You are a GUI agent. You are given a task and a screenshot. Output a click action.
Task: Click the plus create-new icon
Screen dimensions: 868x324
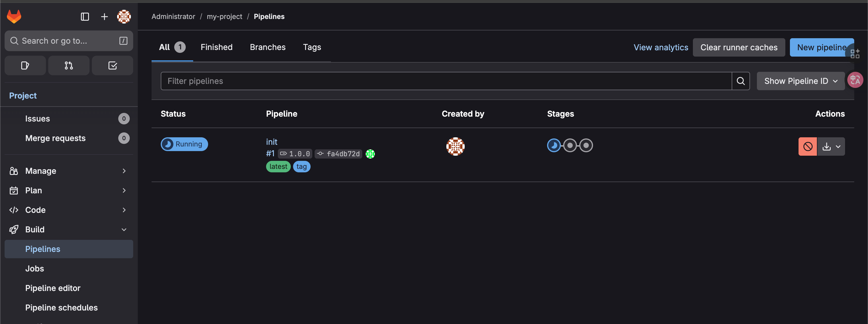[104, 17]
